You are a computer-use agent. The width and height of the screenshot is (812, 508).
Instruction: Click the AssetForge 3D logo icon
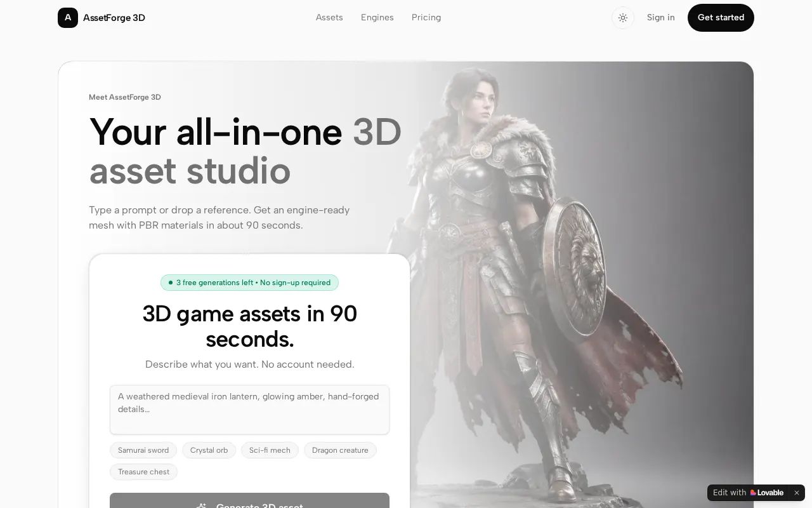[68, 18]
